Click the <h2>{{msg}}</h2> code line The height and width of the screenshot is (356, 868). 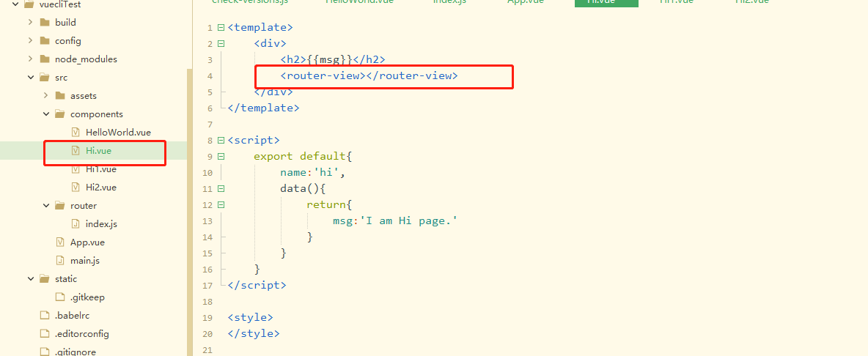coord(333,60)
